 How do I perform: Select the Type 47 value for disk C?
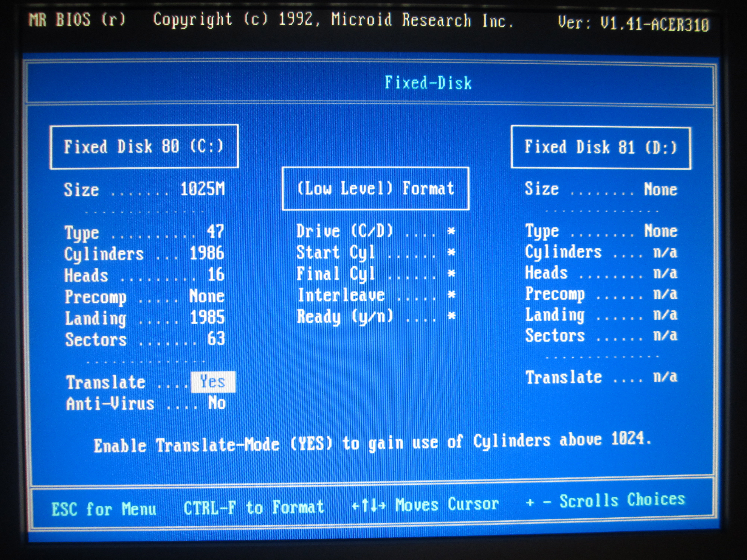pos(215,232)
